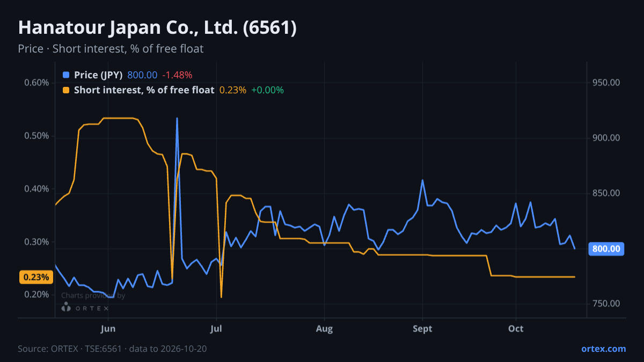Click the orange Short interest legend square

tap(66, 90)
